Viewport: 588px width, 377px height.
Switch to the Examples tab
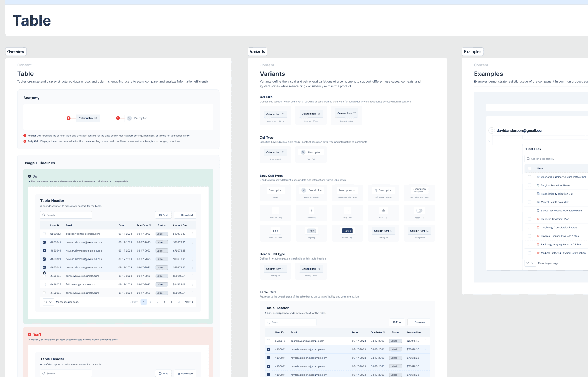tap(472, 51)
